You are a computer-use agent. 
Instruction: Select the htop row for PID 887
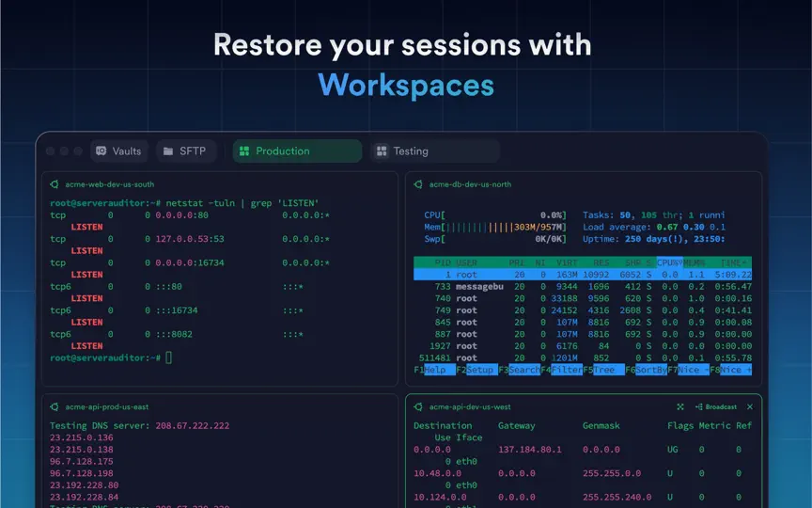point(583,334)
